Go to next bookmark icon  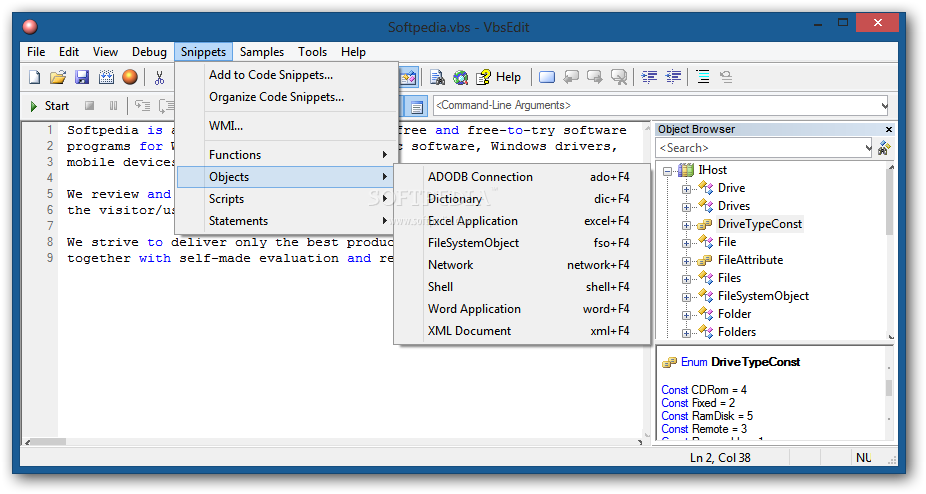point(595,77)
